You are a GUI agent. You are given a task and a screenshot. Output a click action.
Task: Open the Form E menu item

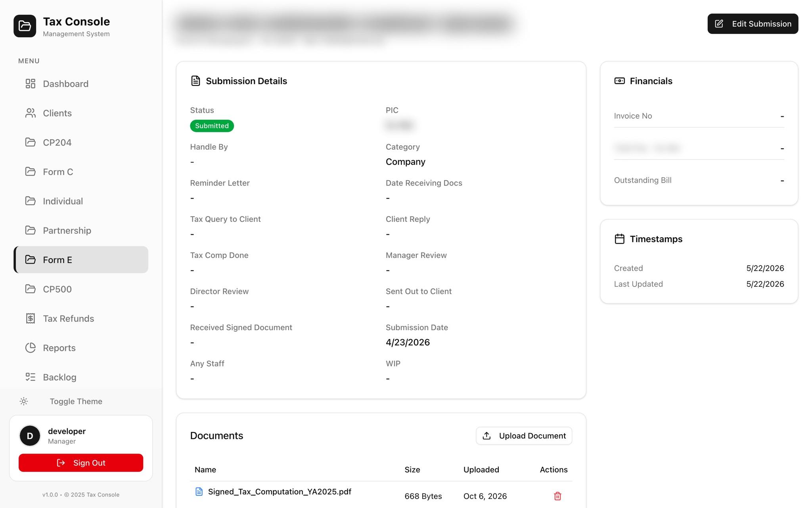(x=81, y=260)
